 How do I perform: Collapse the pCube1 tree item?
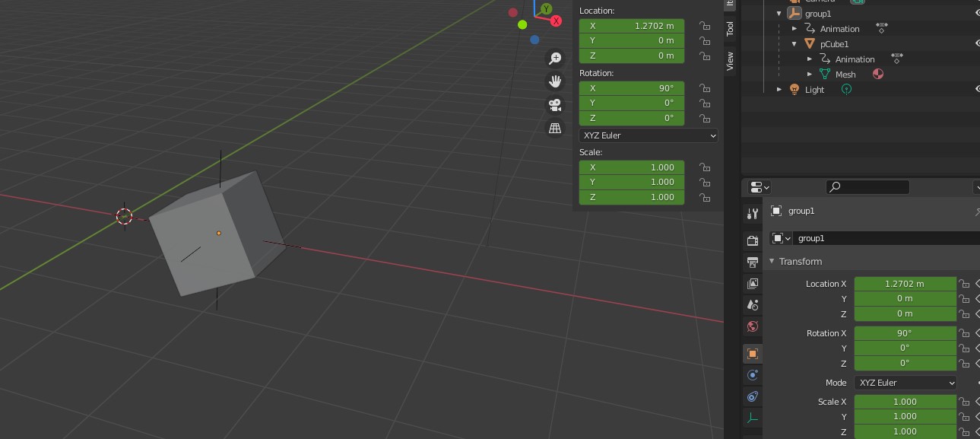(794, 44)
